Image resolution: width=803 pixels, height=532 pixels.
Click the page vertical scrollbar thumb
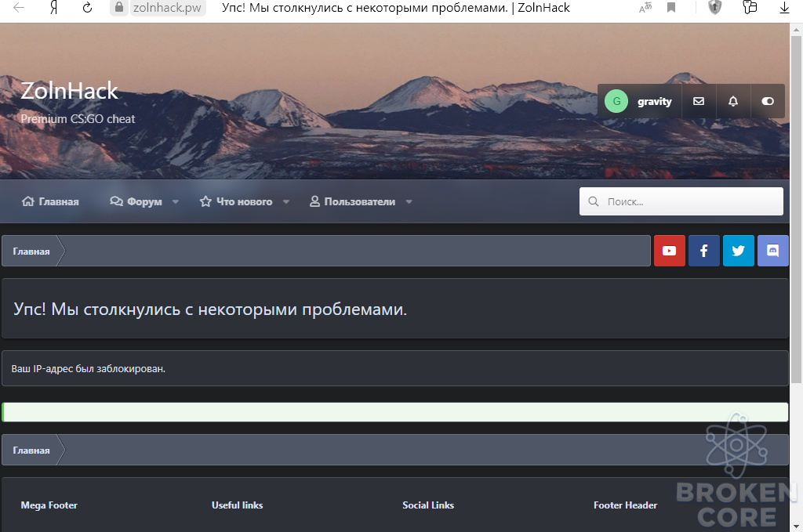[x=796, y=208]
